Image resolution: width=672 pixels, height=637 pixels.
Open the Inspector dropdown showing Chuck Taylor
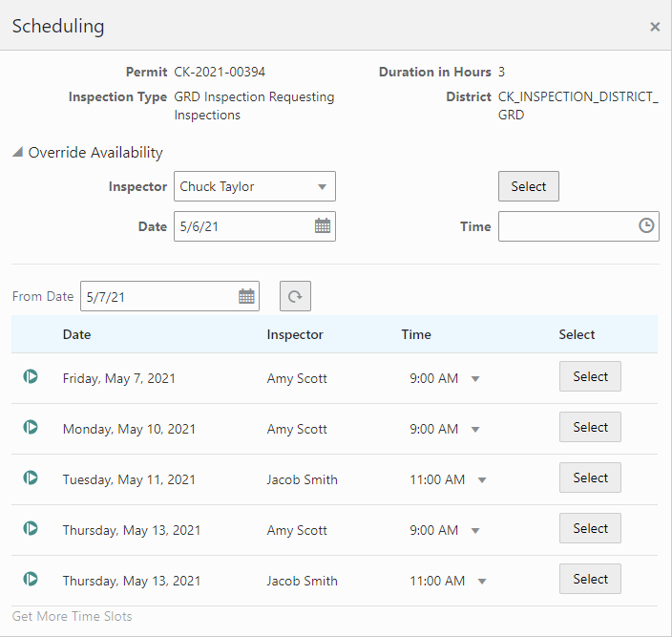255,186
